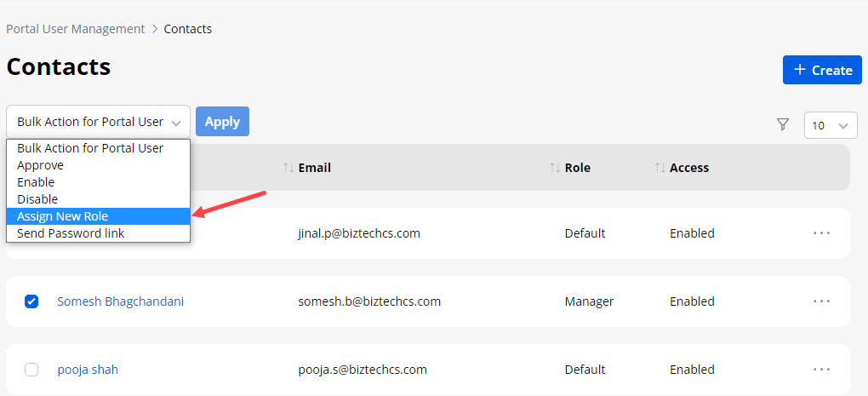
Task: Choose Send Password link option
Action: tap(71, 233)
